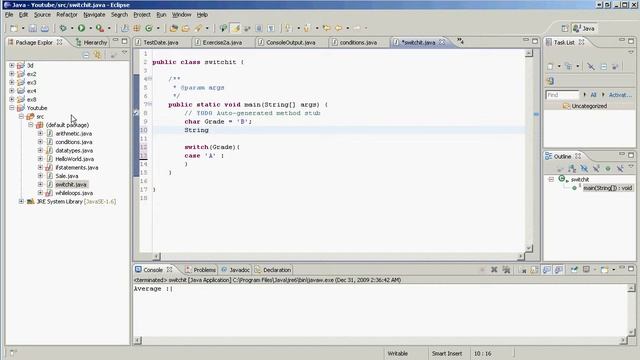Select main(String[]) : void in Outline

click(x=608, y=188)
